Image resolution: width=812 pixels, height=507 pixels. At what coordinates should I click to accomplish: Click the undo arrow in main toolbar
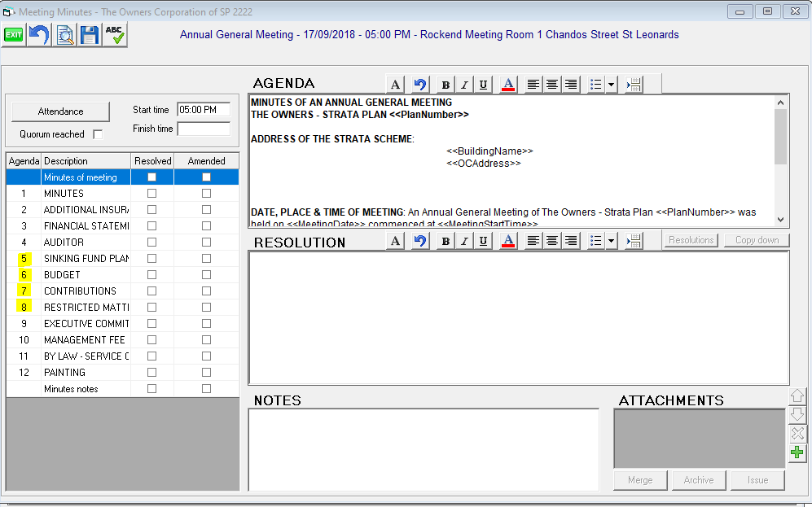click(x=39, y=35)
